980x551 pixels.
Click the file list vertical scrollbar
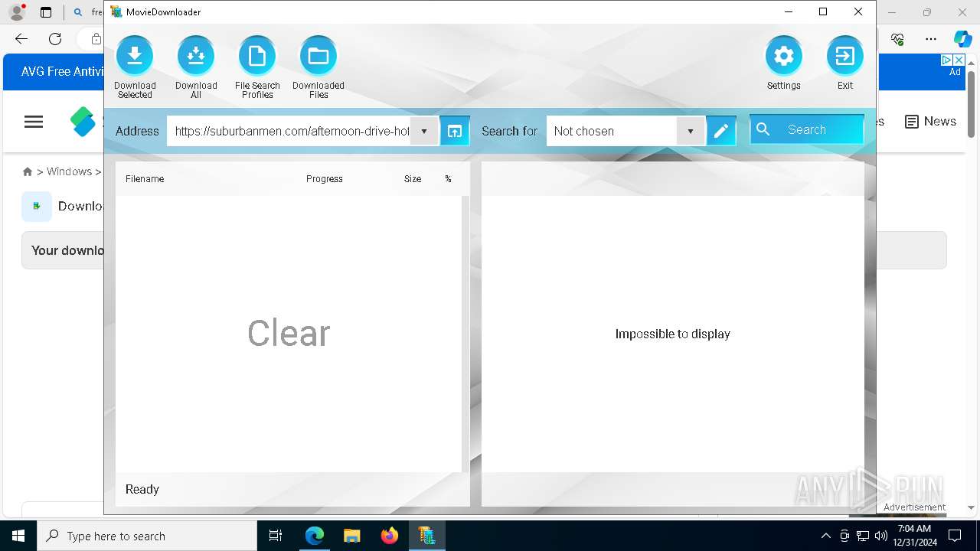465,334
